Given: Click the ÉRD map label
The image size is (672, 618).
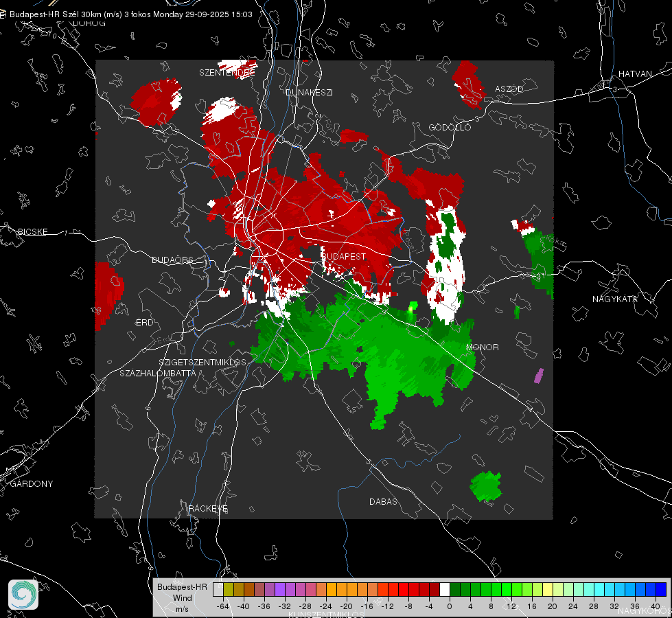Looking at the screenshot, I should click(144, 323).
